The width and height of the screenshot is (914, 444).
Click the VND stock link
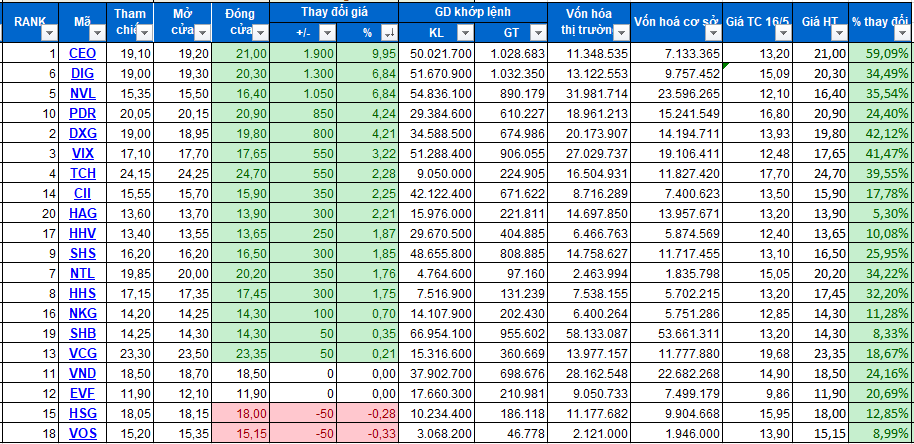click(x=82, y=373)
